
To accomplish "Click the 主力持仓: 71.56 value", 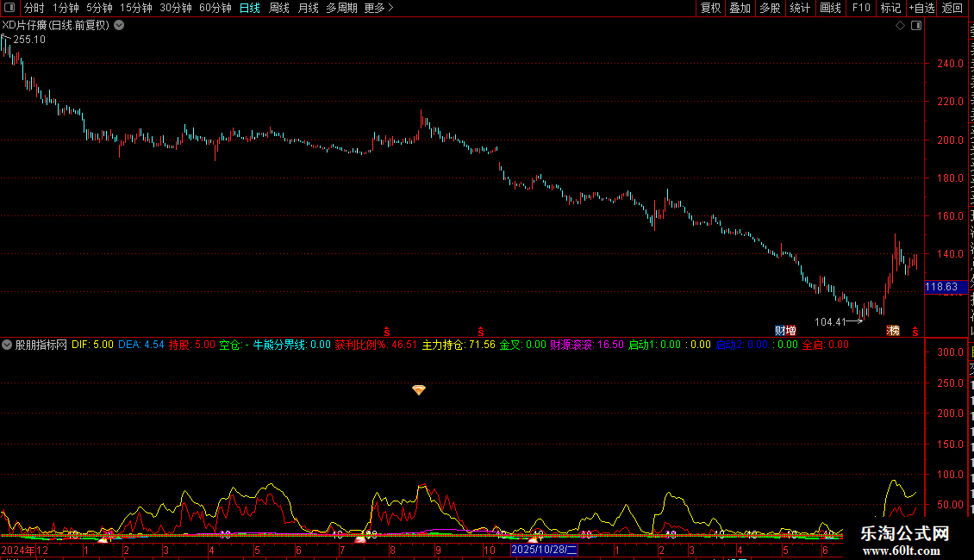I will (459, 345).
